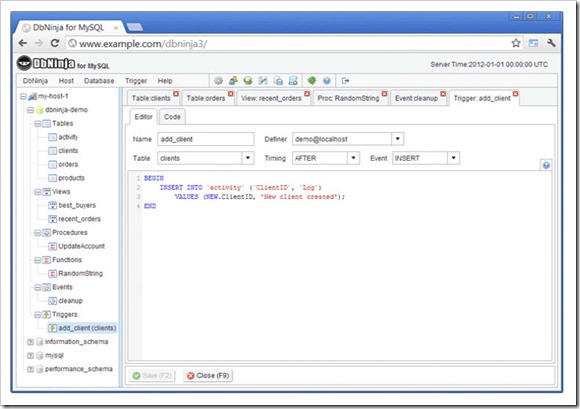The image size is (580, 409).
Task: Open the browser wrench settings menu
Action: click(551, 43)
